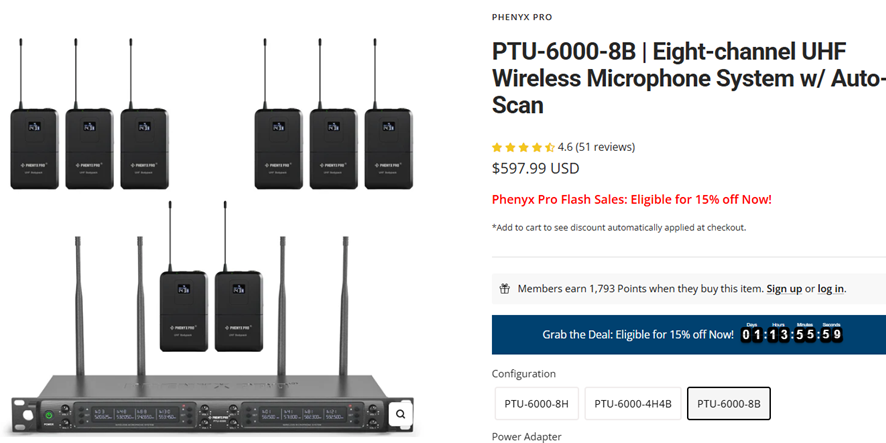Click the green power button on the receiver
Screen dimensions: 886x443
click(x=47, y=415)
